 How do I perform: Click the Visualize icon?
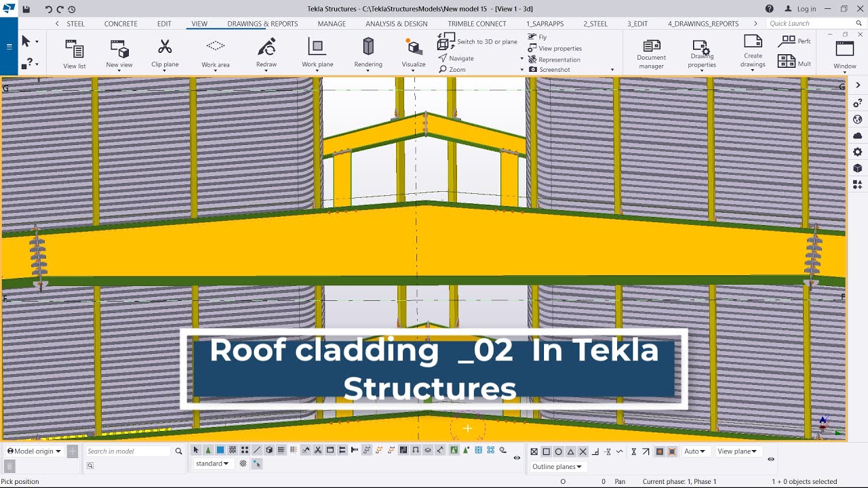coord(414,47)
